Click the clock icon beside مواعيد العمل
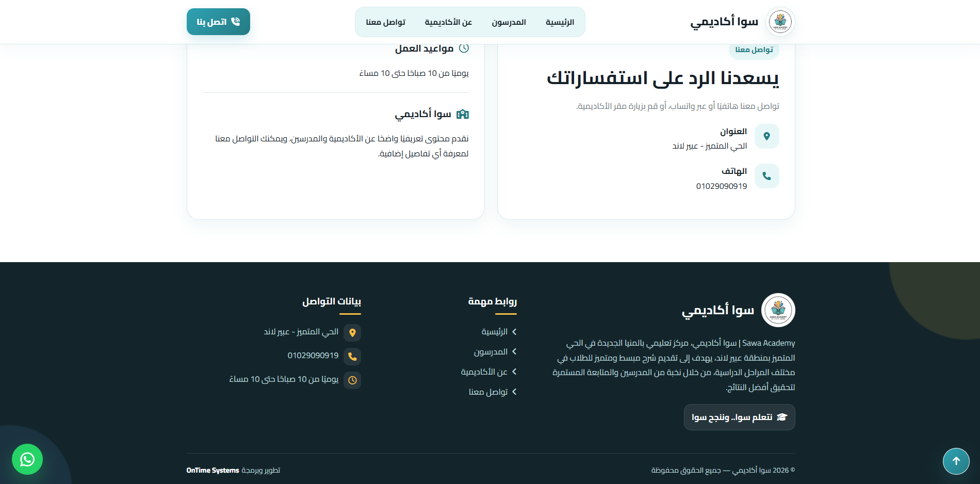This screenshot has height=484, width=980. 464,48
